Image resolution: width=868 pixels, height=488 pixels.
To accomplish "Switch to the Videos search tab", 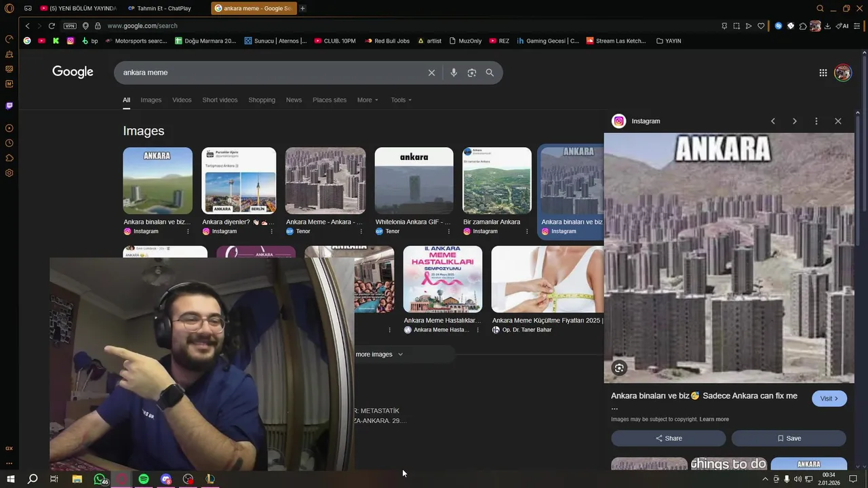I will [x=182, y=100].
